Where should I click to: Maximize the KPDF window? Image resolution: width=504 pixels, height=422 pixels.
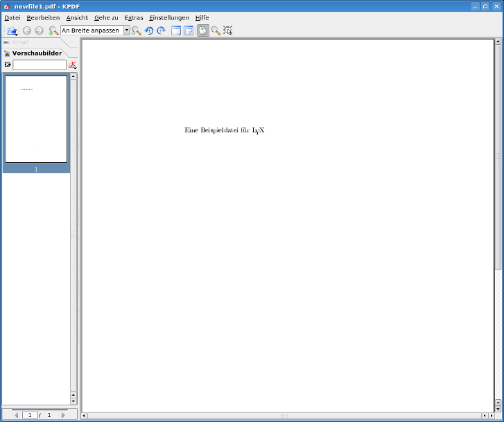[x=485, y=6]
